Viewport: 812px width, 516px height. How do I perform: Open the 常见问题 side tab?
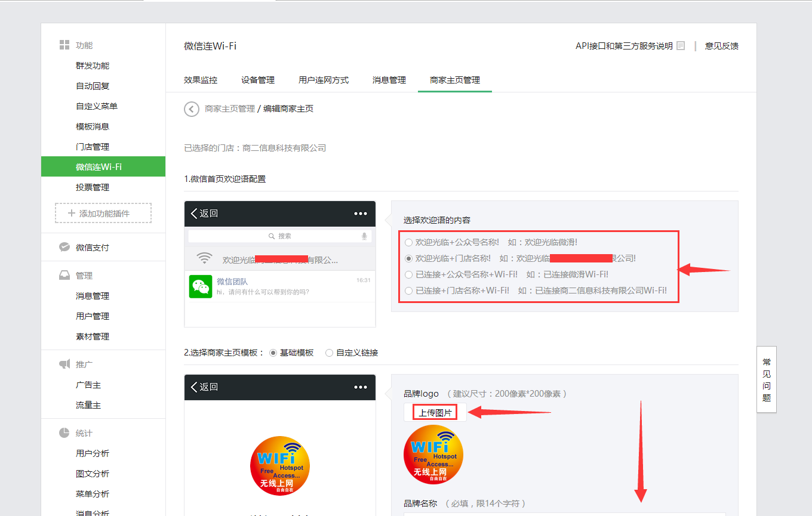(x=767, y=379)
